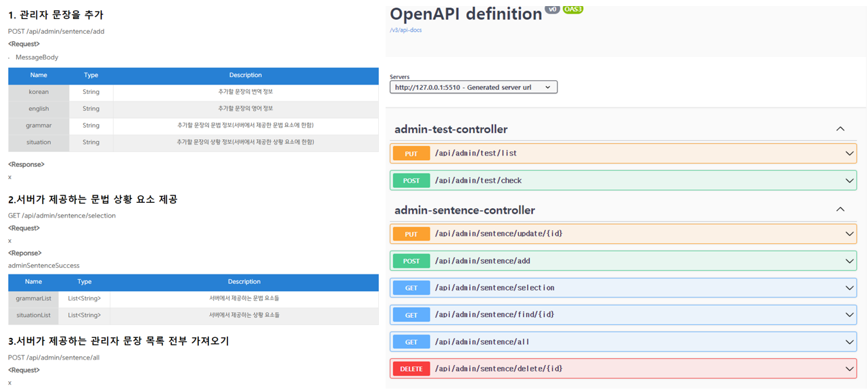Collapse the admin-sentence-controller section
Image resolution: width=868 pixels, height=392 pixels.
point(840,209)
